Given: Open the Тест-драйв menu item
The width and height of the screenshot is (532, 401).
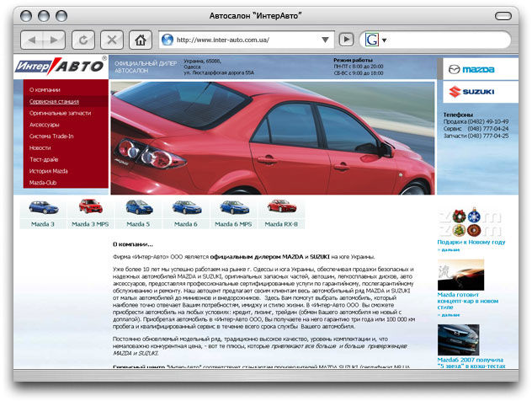Looking at the screenshot, I should click(44, 159).
